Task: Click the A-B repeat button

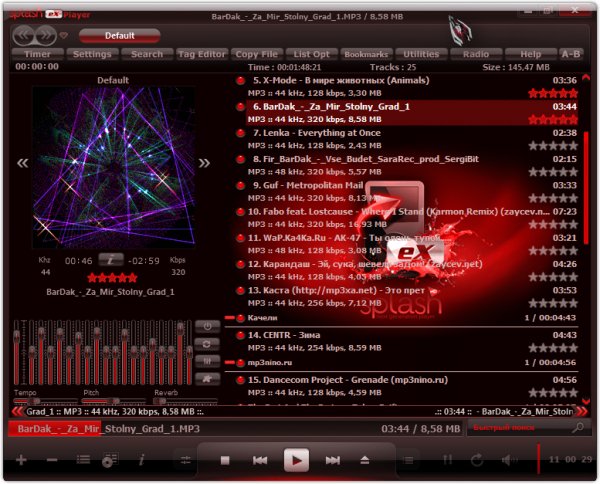Action: 571,54
